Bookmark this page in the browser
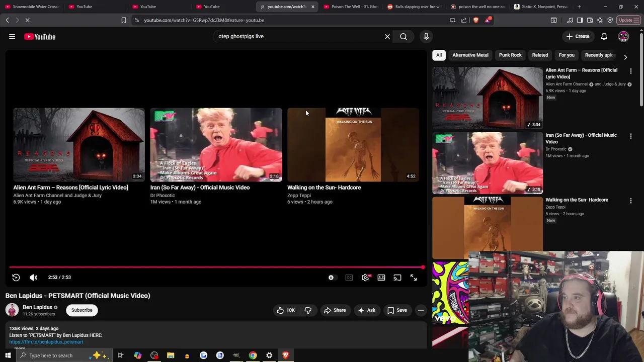This screenshot has width=644, height=362. pos(124,20)
